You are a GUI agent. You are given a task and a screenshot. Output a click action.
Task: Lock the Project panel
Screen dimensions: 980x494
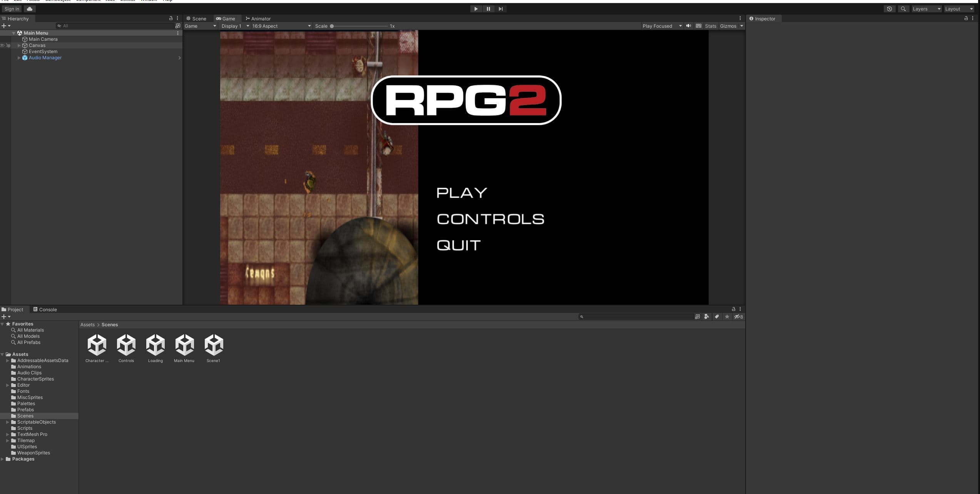click(733, 309)
